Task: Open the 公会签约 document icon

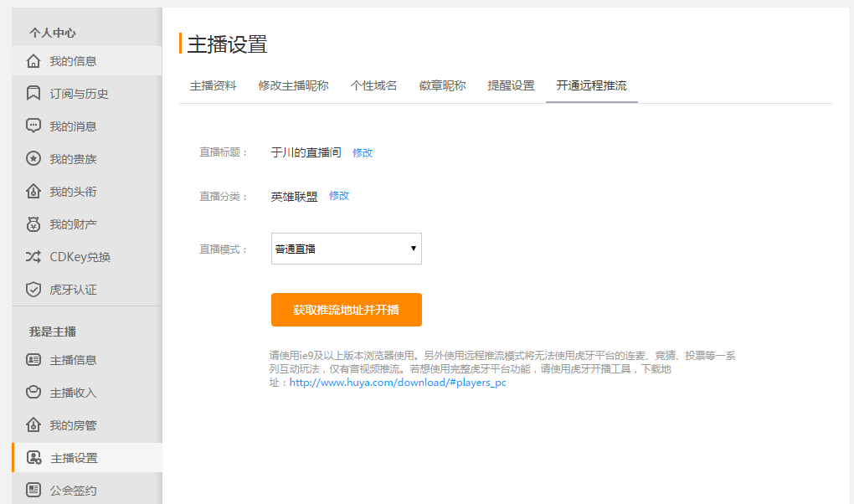Action: click(33, 490)
